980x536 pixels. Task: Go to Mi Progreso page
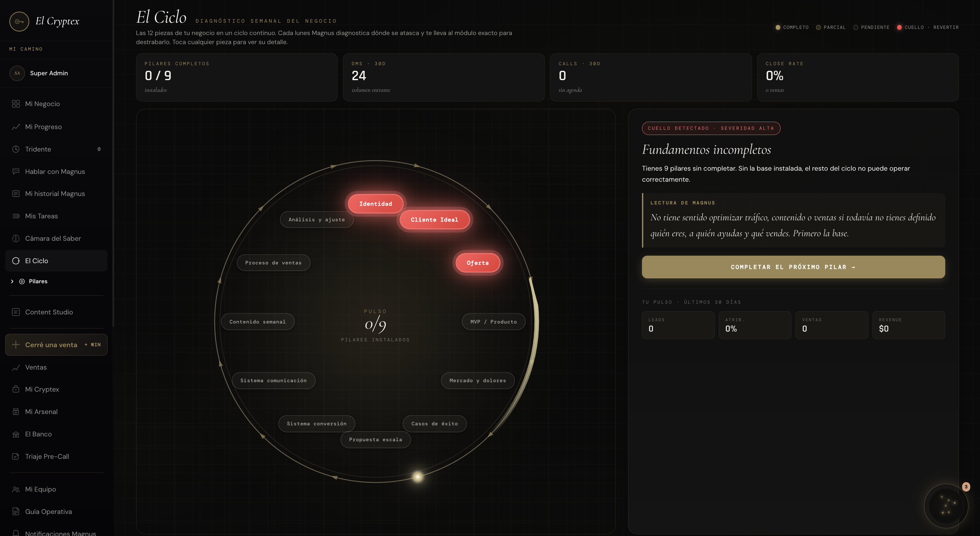click(56, 127)
